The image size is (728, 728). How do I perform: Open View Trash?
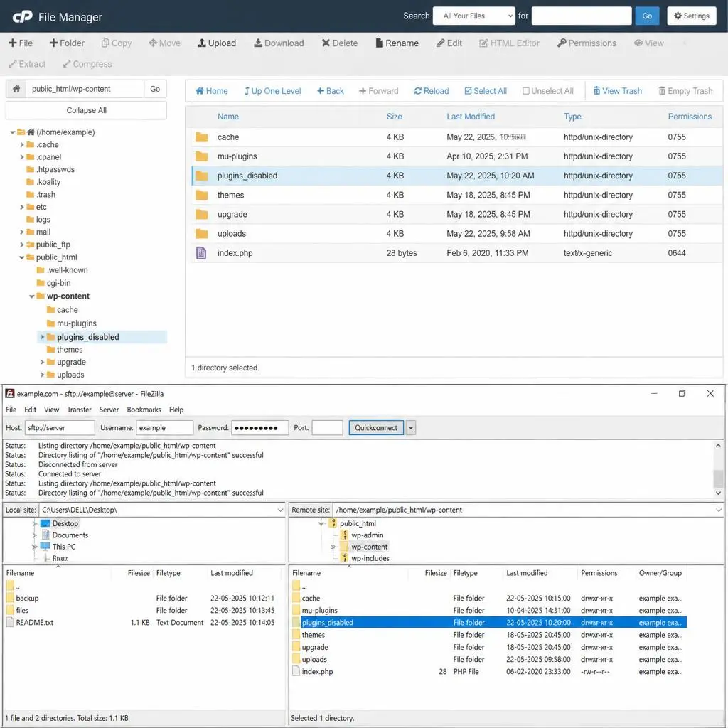[x=618, y=91]
